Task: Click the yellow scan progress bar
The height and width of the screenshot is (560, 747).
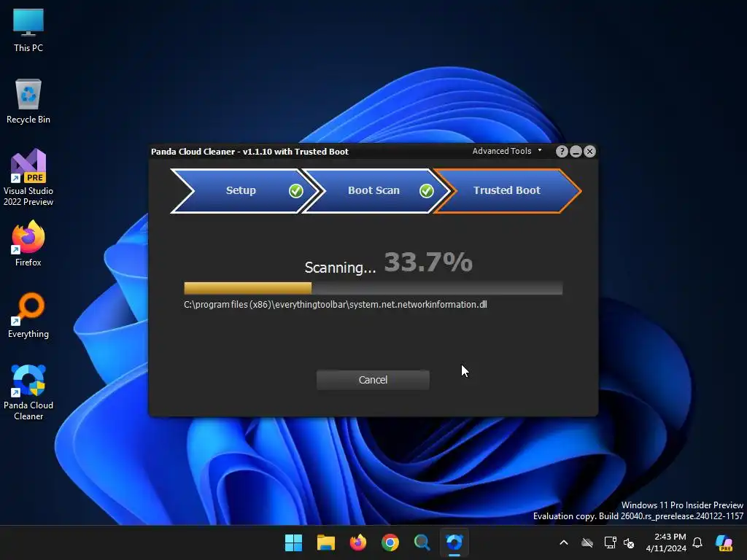Action: [248, 288]
